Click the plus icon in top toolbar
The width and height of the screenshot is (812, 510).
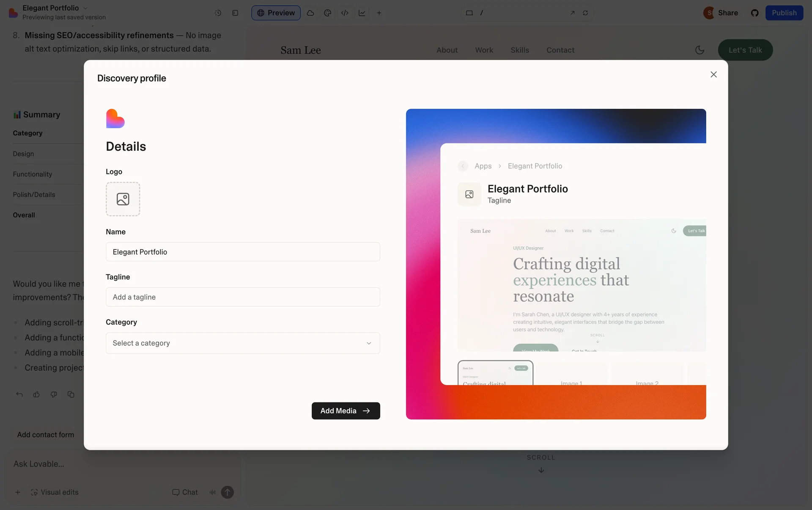[379, 13]
